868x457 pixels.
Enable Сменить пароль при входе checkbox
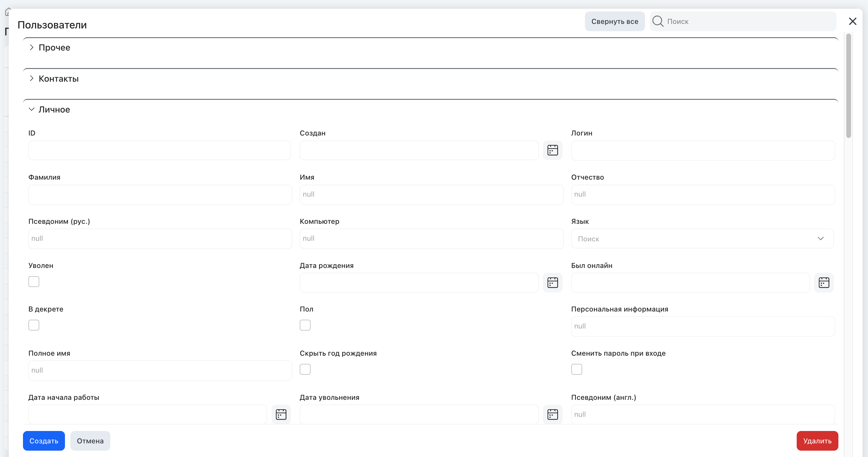pos(576,369)
